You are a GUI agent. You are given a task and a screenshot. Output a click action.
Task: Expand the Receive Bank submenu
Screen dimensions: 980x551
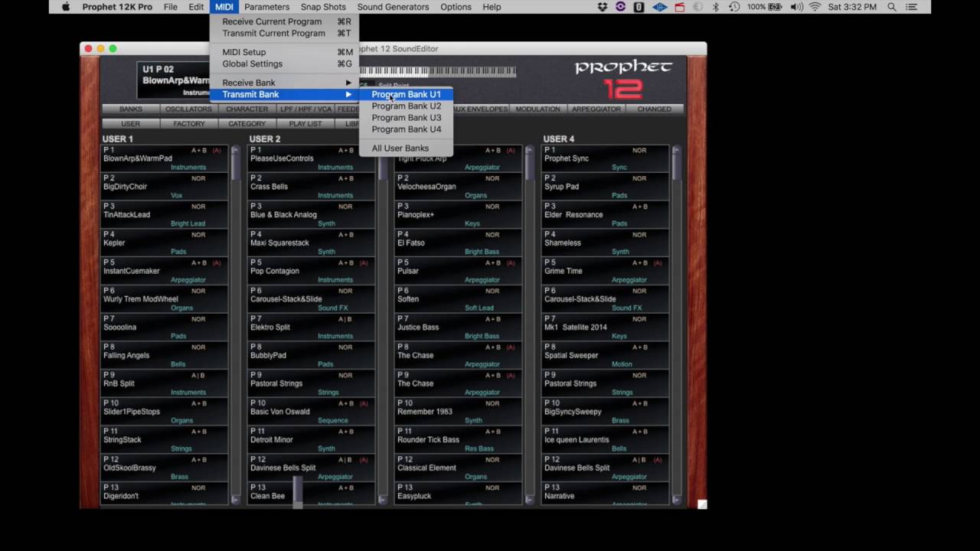tap(284, 83)
